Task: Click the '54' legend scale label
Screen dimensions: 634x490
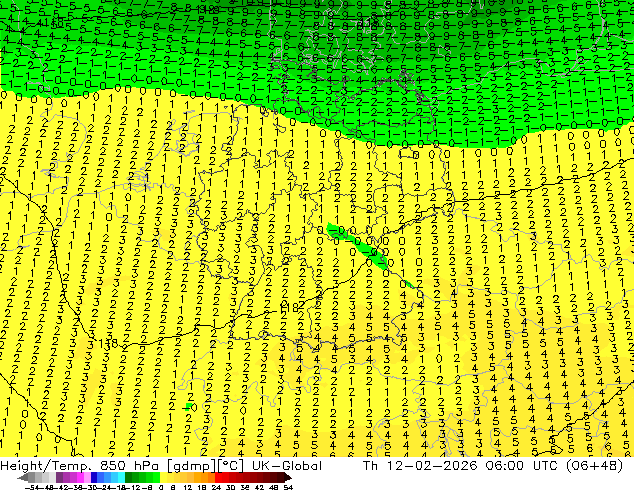Action: [x=287, y=487]
